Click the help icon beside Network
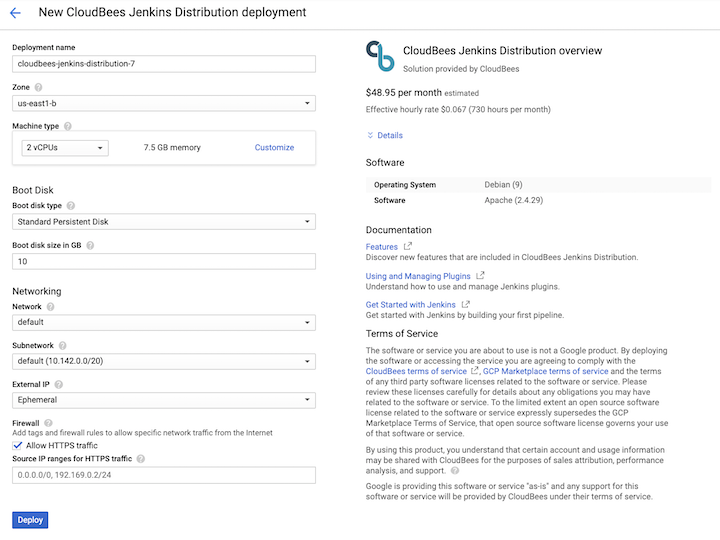The height and width of the screenshot is (540, 720). [50, 307]
